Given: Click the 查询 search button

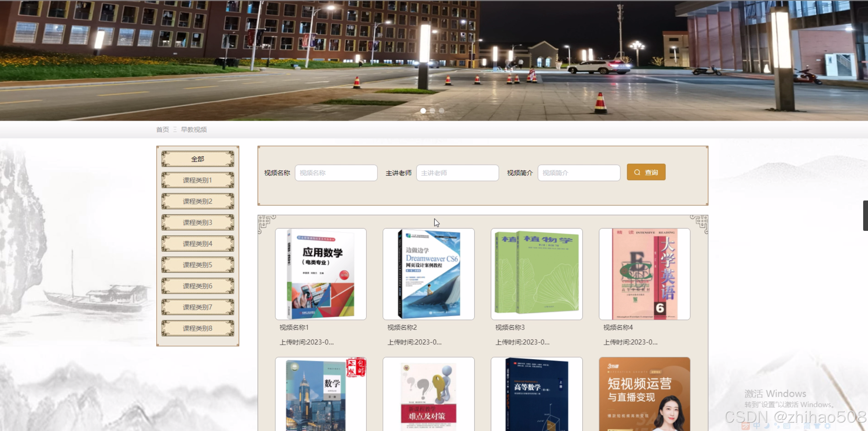Looking at the screenshot, I should [x=646, y=172].
